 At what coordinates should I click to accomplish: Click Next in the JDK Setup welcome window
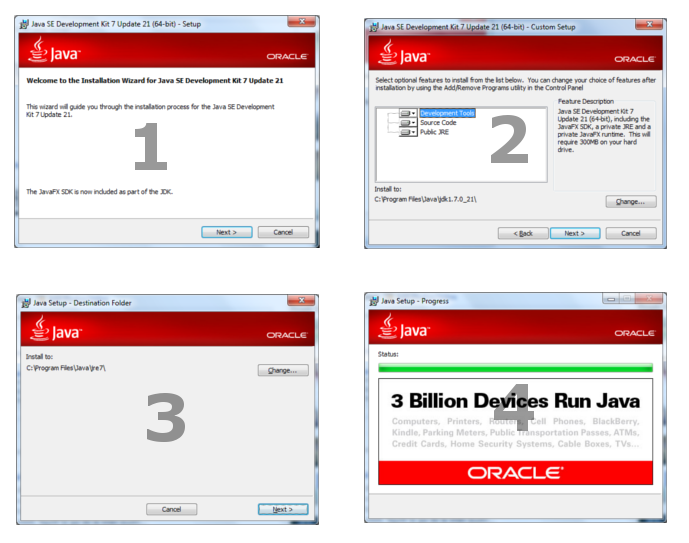coord(227,232)
